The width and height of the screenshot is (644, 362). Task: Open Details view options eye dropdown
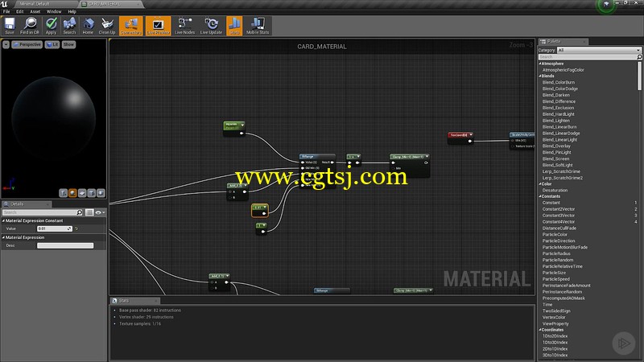(x=100, y=212)
